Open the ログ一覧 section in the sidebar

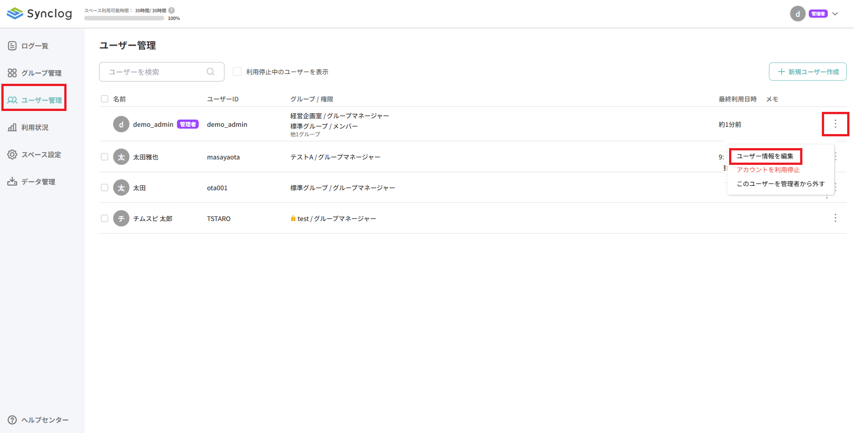click(x=33, y=45)
